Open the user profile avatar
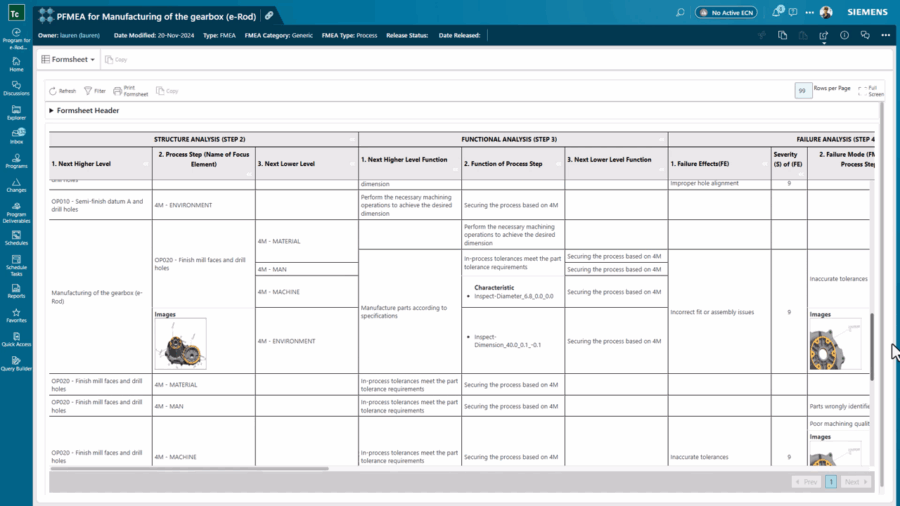 click(x=826, y=12)
